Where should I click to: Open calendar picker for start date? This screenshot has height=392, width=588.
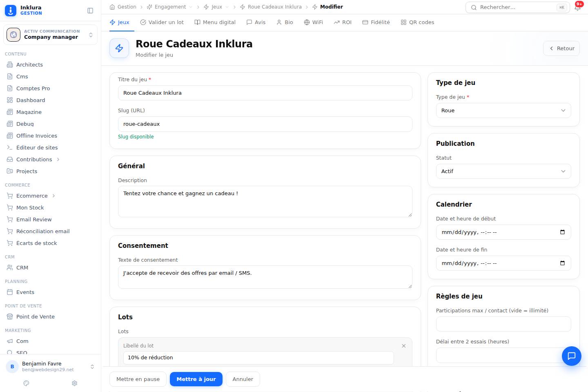pos(562,232)
